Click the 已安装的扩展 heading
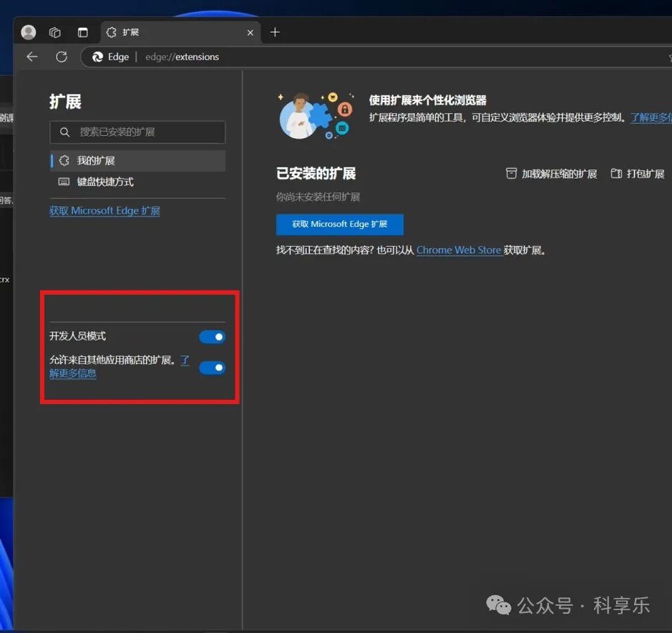Image resolution: width=672 pixels, height=633 pixels. [316, 174]
